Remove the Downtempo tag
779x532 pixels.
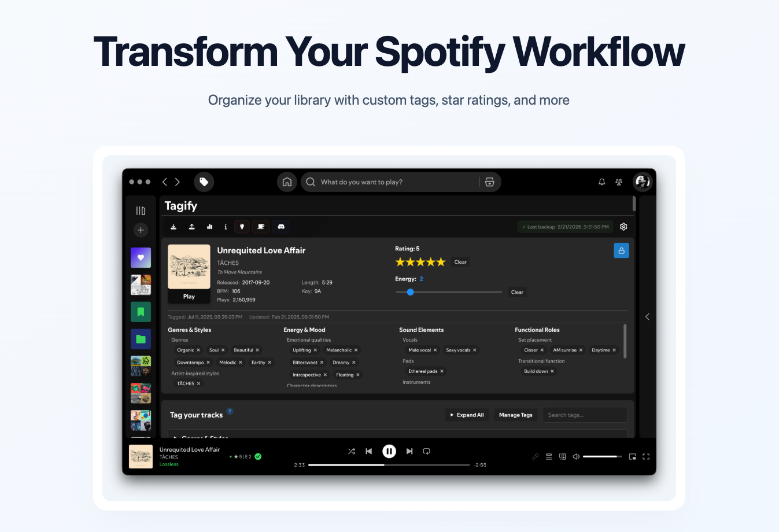208,363
